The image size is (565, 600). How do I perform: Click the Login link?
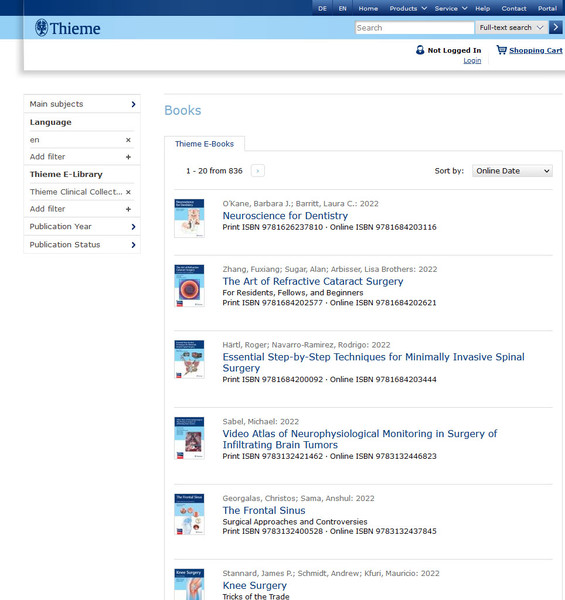[x=472, y=60]
